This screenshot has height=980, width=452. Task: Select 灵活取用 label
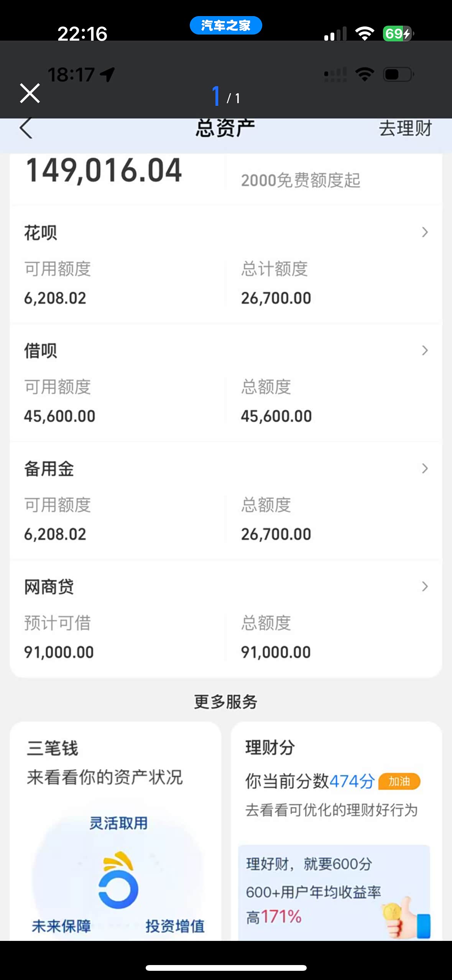tap(118, 823)
